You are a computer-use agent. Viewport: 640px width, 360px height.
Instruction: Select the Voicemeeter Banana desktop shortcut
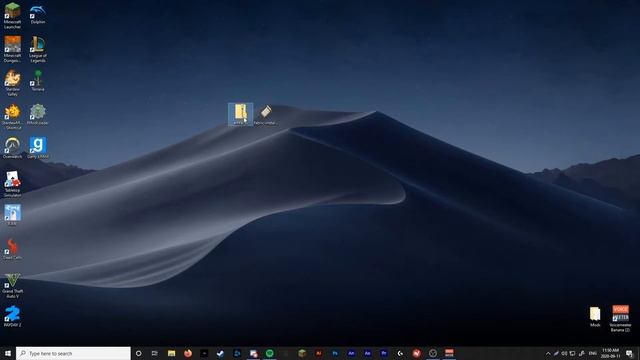620,319
